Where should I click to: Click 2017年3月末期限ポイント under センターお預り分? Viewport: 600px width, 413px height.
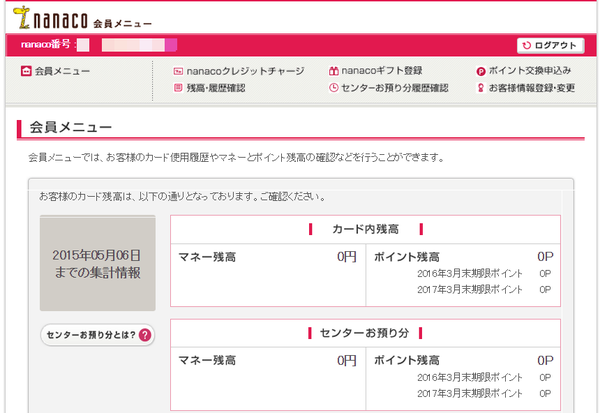click(484, 393)
